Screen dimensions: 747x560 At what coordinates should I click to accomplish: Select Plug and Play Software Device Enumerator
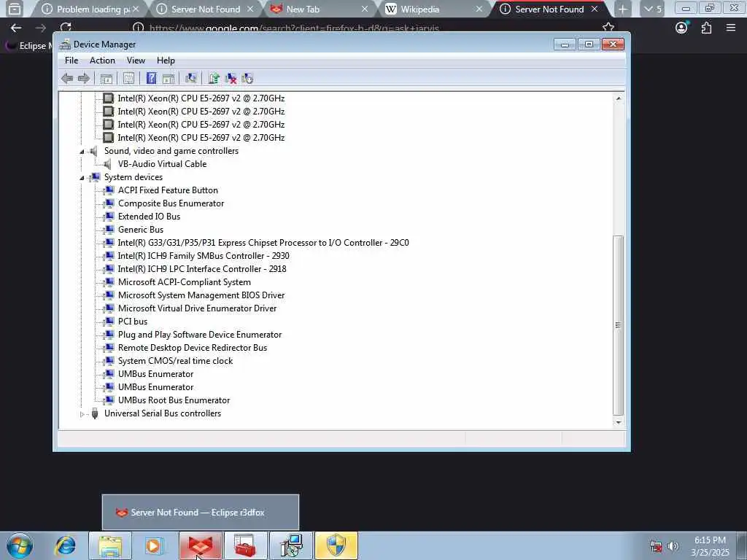click(200, 335)
